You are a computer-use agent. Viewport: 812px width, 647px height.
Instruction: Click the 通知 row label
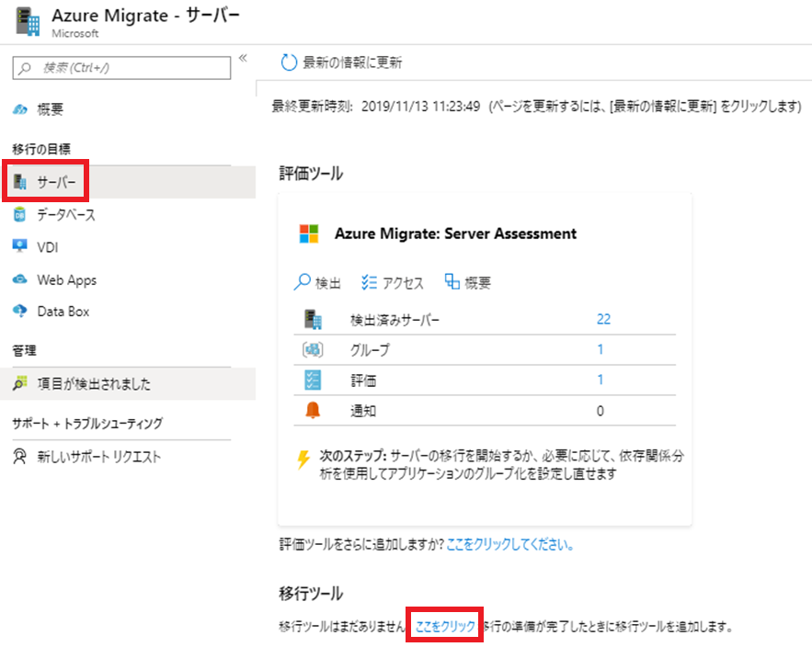click(x=363, y=411)
